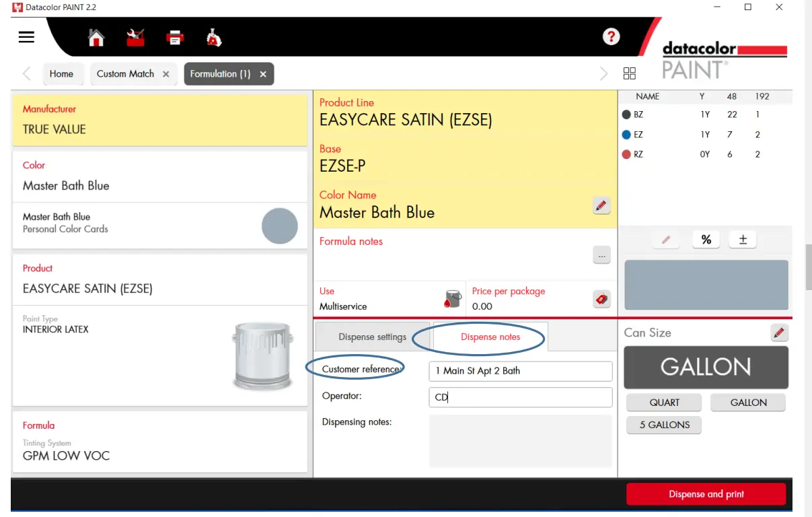The width and height of the screenshot is (812, 517).
Task: Open the toolbox maintenance icon
Action: tap(136, 38)
